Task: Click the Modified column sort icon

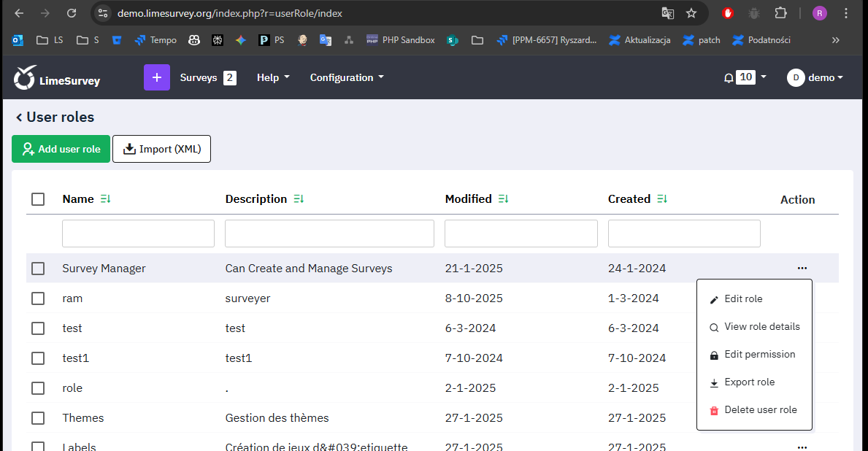Action: (503, 199)
